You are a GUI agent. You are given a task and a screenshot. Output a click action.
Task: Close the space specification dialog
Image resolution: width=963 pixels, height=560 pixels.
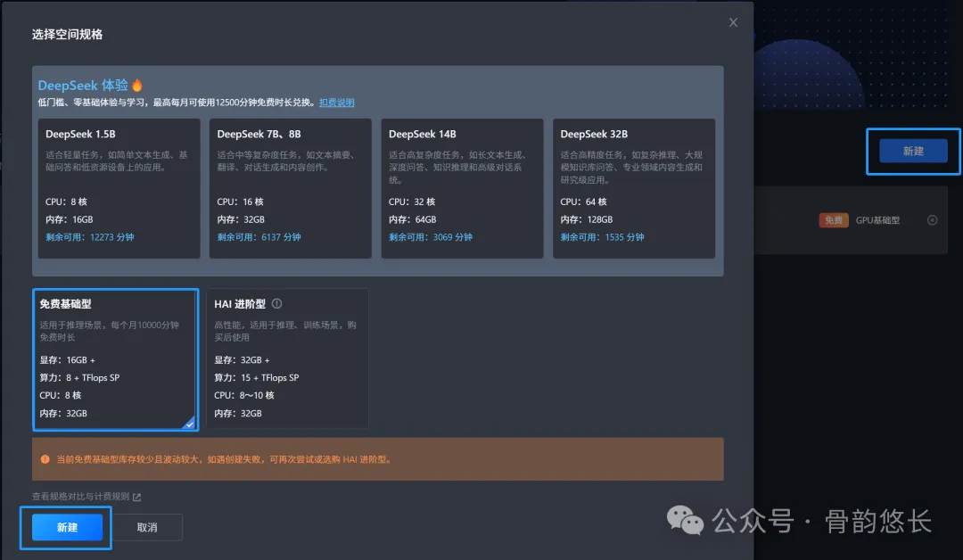click(x=733, y=22)
